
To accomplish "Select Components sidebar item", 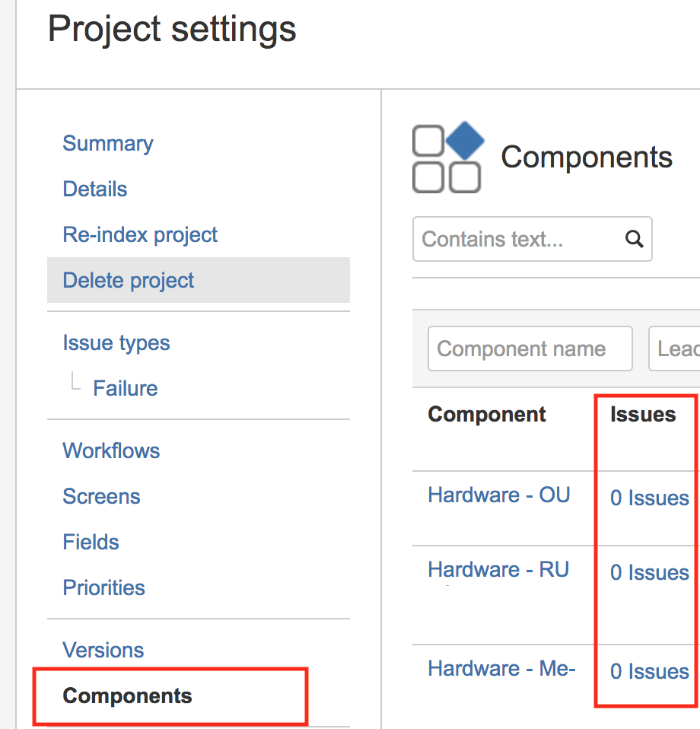I will 128,696.
